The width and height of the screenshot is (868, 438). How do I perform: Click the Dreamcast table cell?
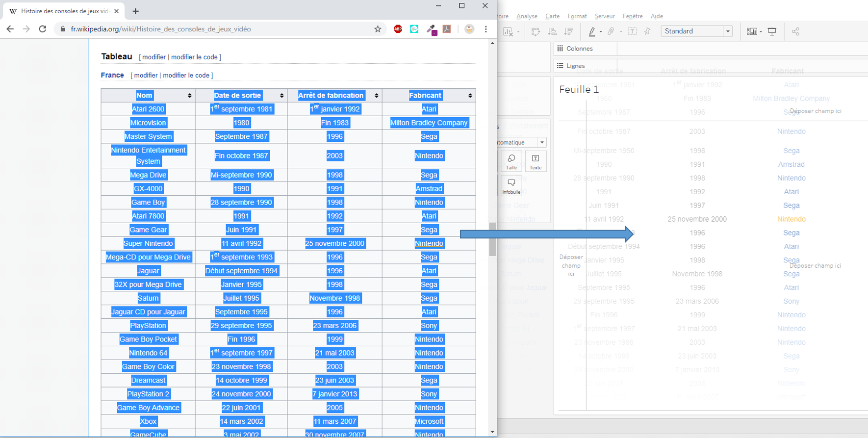click(148, 380)
